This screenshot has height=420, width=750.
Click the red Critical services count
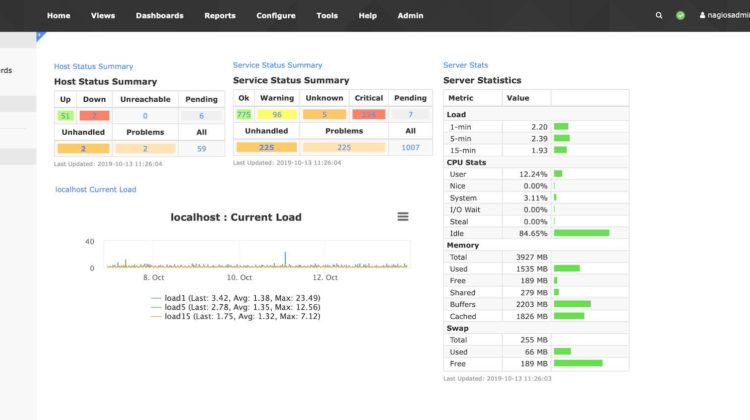(x=368, y=115)
